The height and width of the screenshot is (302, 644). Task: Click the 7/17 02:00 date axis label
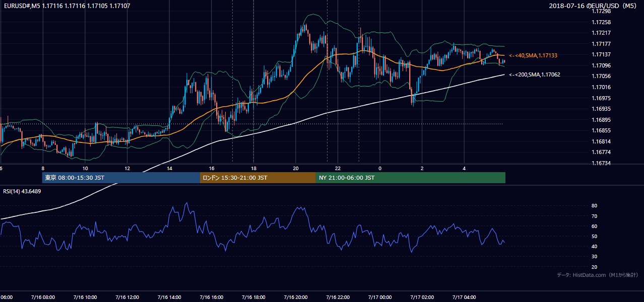(x=422, y=297)
